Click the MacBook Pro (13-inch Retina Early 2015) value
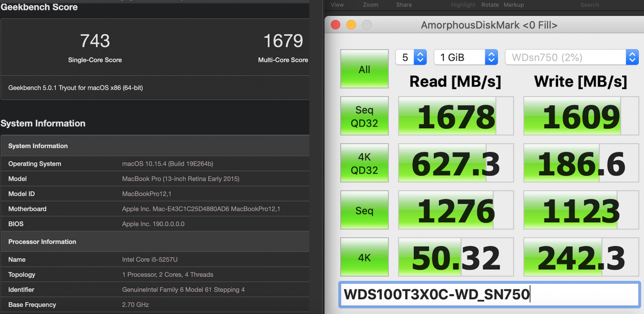The image size is (644, 314). tap(181, 179)
